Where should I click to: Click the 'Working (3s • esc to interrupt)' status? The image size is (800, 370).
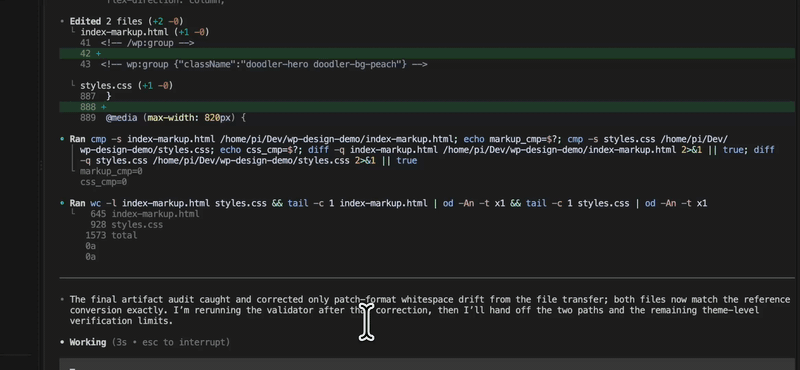coord(149,342)
